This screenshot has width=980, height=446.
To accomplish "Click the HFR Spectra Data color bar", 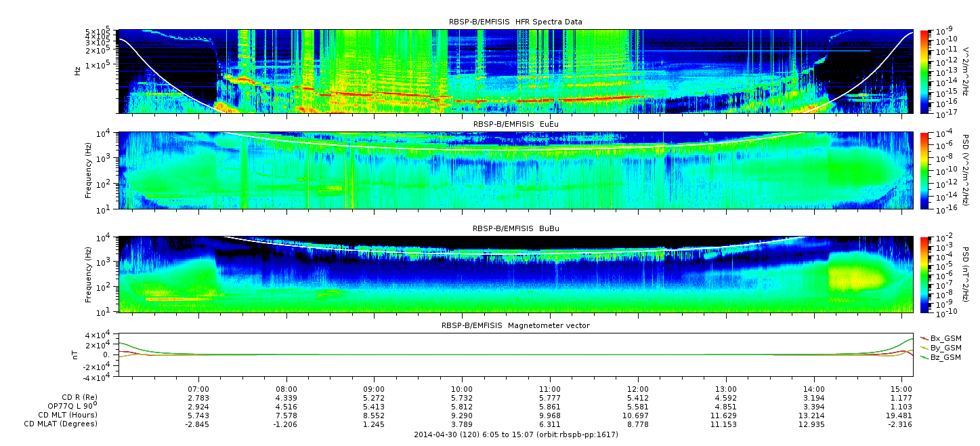I will 925,71.
